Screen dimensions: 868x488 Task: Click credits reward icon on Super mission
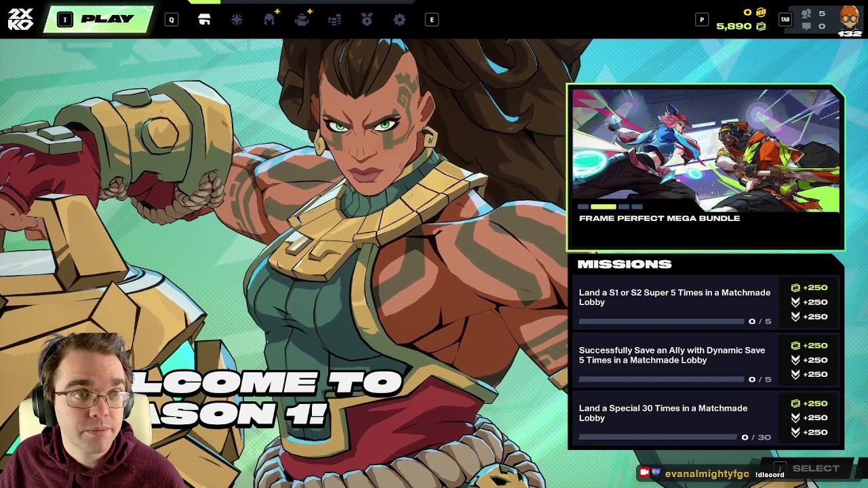[x=795, y=288]
